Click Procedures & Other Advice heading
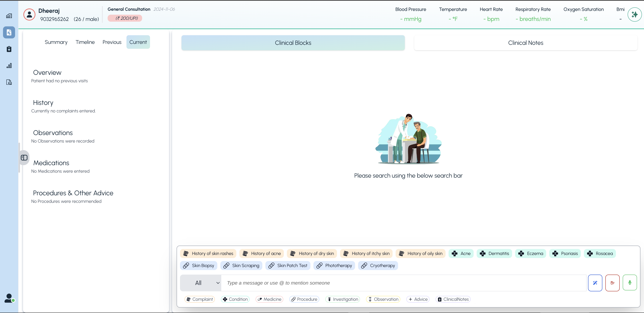This screenshot has height=313, width=644. click(73, 193)
